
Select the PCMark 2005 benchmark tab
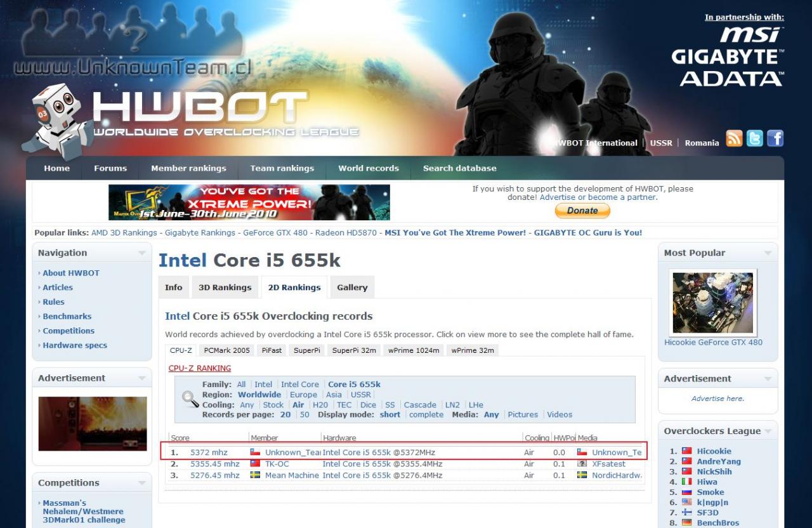pyautogui.click(x=227, y=350)
